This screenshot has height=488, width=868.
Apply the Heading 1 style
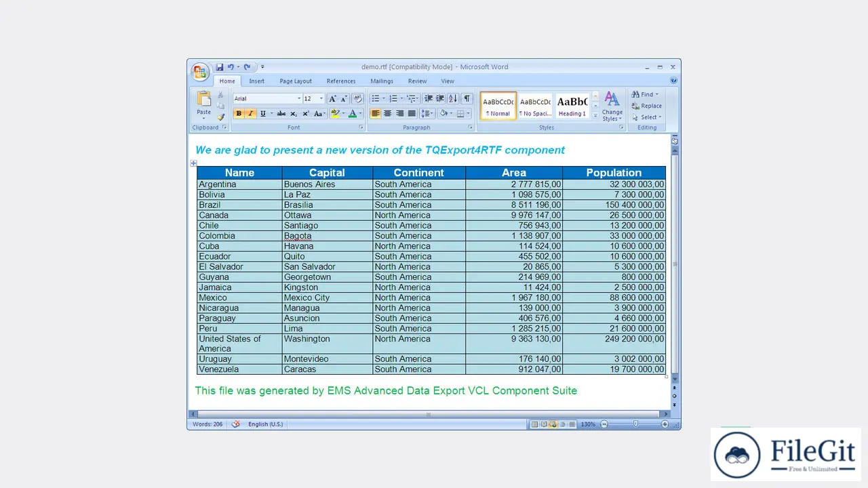(572, 106)
